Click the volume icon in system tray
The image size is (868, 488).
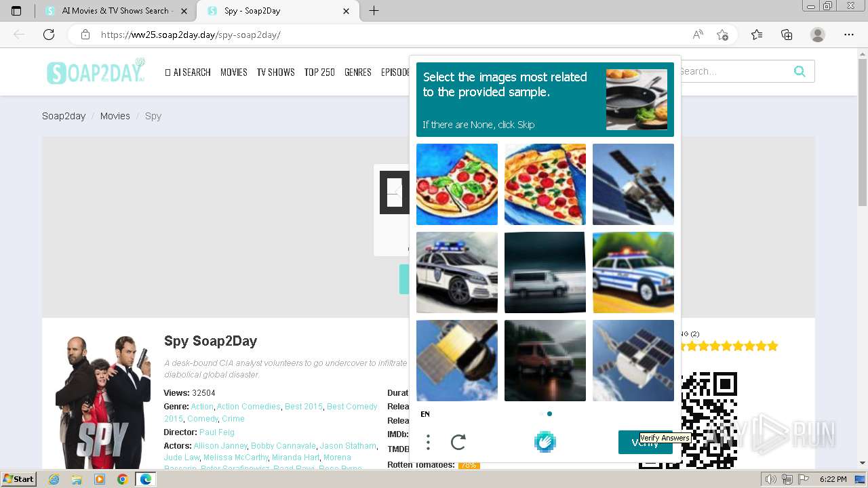point(771,479)
